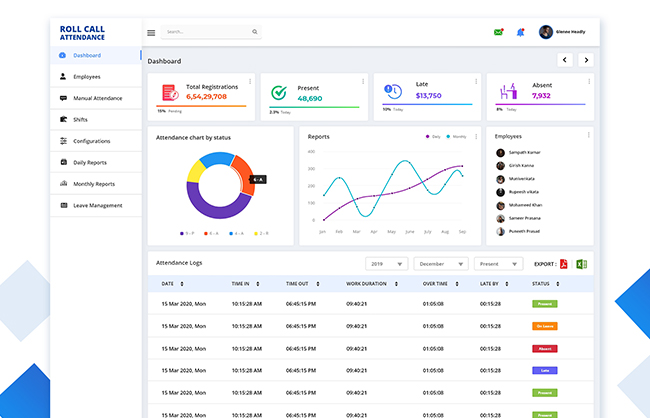Viewport: 650px width, 418px height.
Task: Go to next dashboard page arrow
Action: [x=586, y=60]
